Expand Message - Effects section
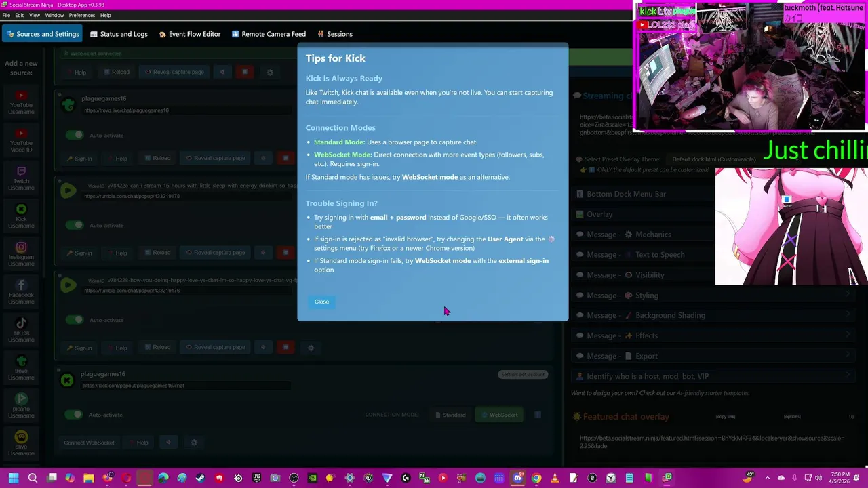Screen dimensions: 868x488 (714, 335)
